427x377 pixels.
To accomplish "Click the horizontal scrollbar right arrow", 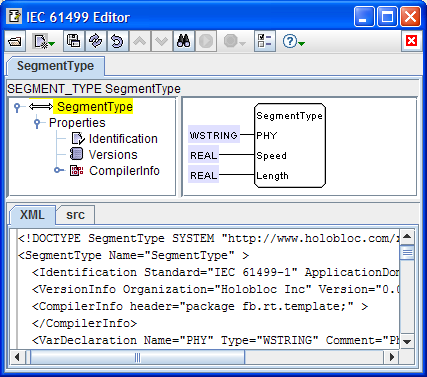I will point(392,357).
